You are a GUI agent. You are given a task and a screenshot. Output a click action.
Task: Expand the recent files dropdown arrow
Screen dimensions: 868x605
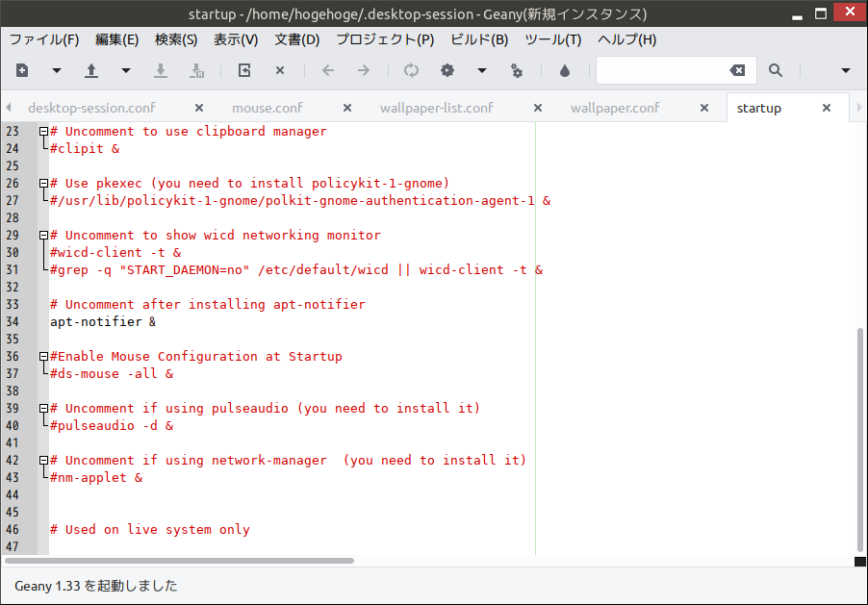126,70
